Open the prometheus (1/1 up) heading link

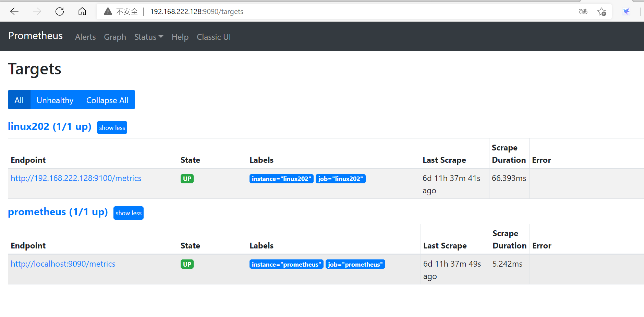(58, 212)
